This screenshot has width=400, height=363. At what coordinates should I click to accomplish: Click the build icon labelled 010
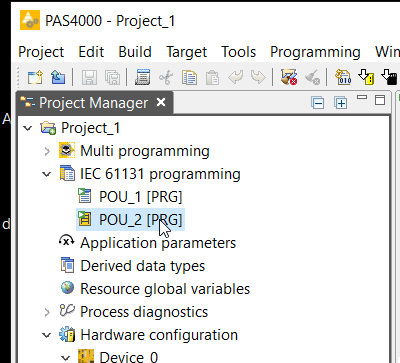[343, 77]
